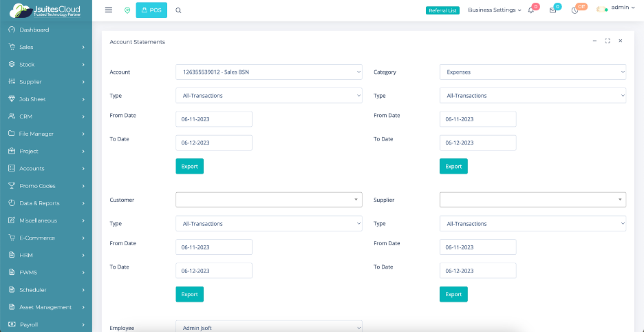Open Dashboard from the sidebar
This screenshot has width=644, height=332.
[34, 30]
